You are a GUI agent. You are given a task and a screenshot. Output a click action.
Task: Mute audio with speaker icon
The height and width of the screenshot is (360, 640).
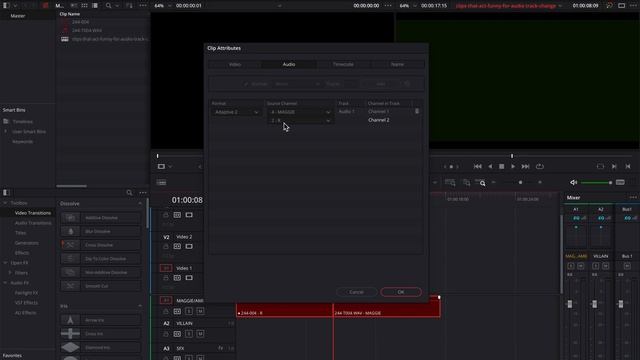573,182
